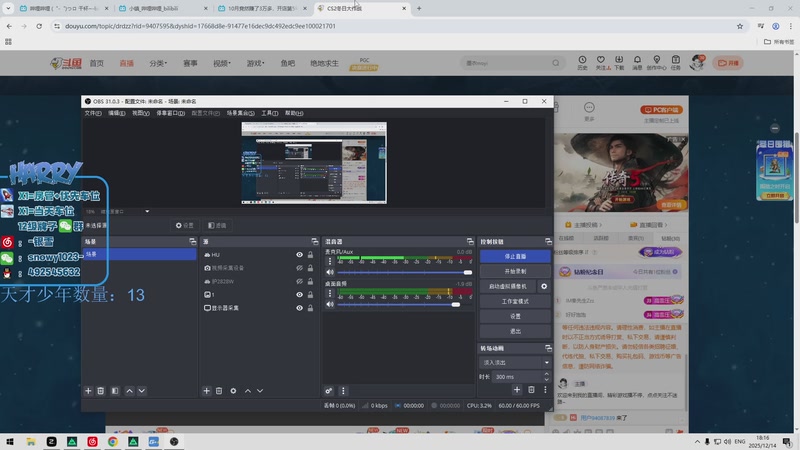
Task: Open OBS Edit menu
Action: point(116,113)
